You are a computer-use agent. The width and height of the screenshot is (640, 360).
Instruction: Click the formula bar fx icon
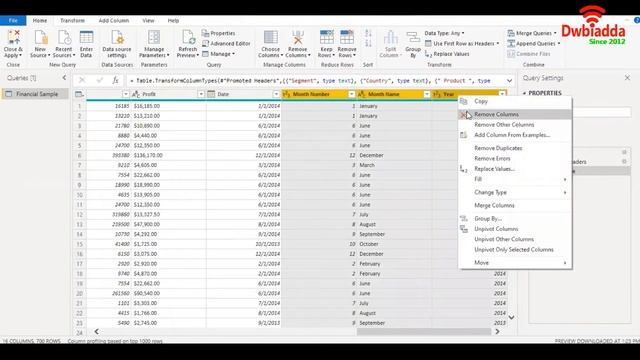[x=116, y=80]
